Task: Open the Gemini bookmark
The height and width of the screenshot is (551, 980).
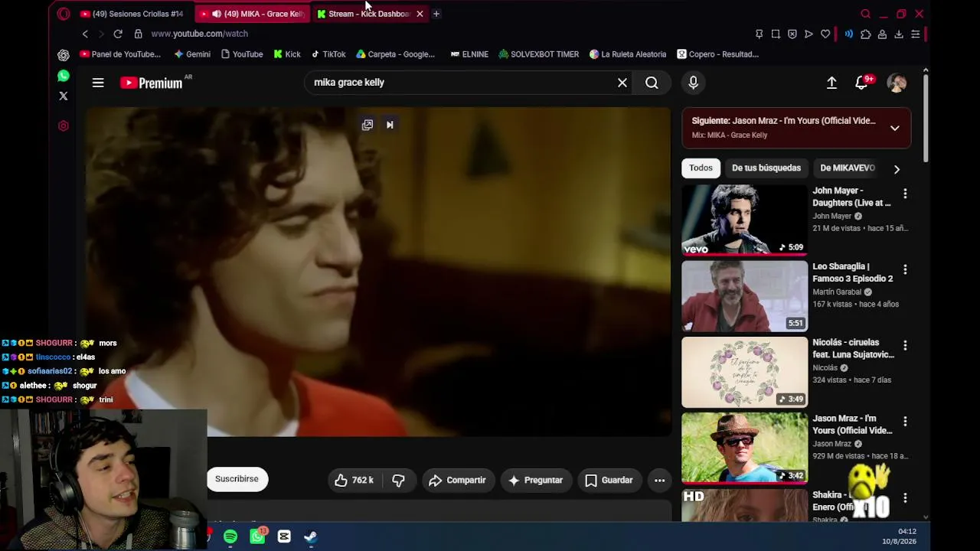Action: pyautogui.click(x=192, y=54)
